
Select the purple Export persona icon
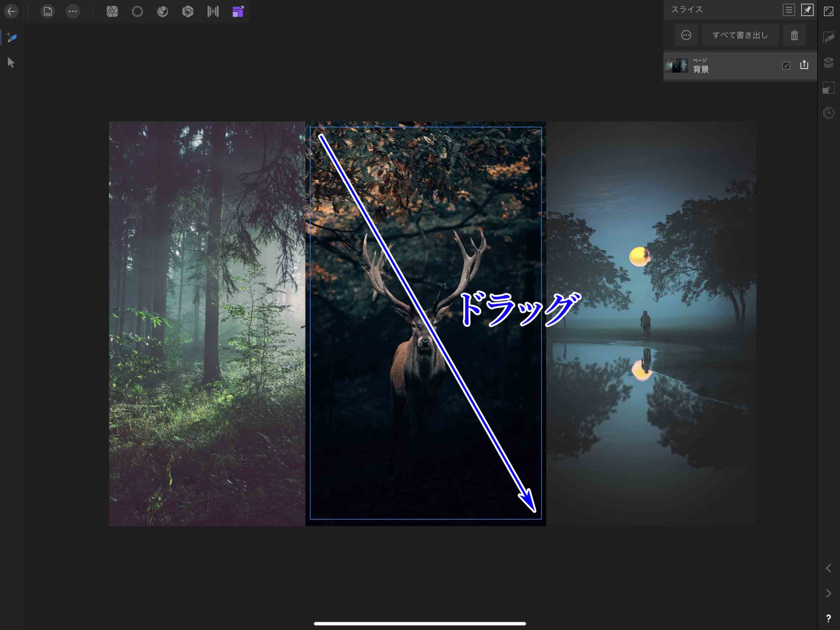pyautogui.click(x=238, y=11)
